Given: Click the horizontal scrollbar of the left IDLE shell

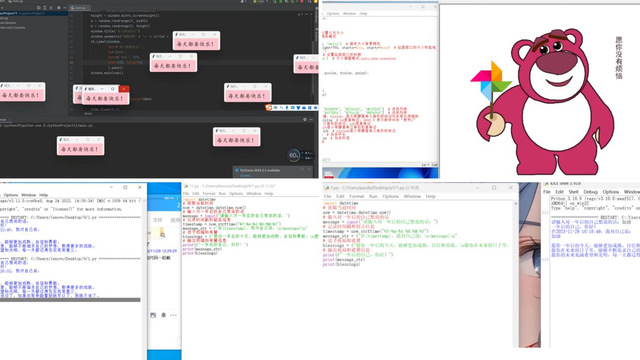Looking at the screenshot, I should [70, 300].
